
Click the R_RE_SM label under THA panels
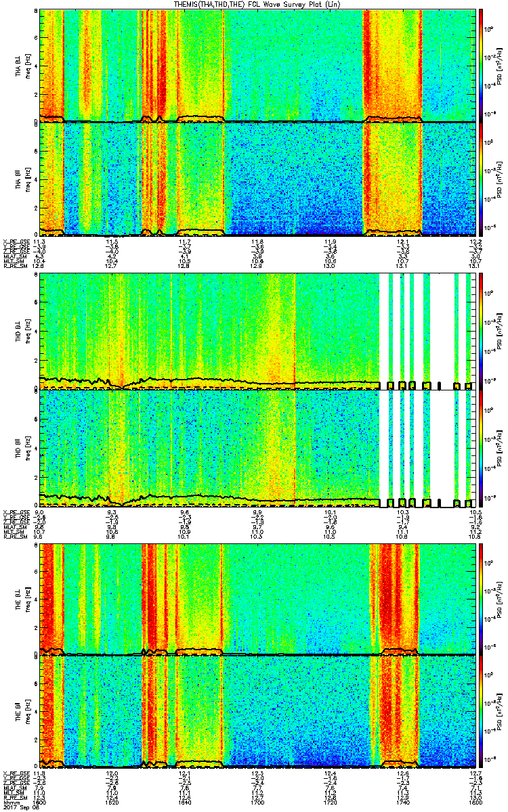(x=15, y=266)
